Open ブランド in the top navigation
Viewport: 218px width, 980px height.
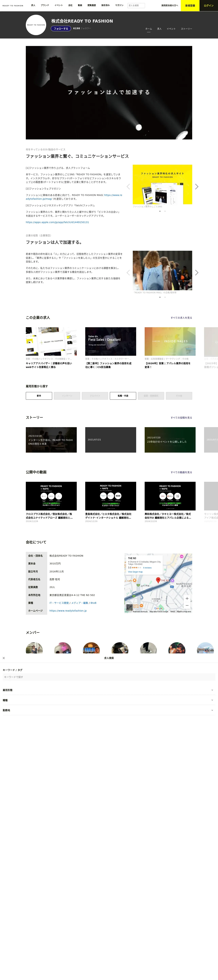point(45,5)
